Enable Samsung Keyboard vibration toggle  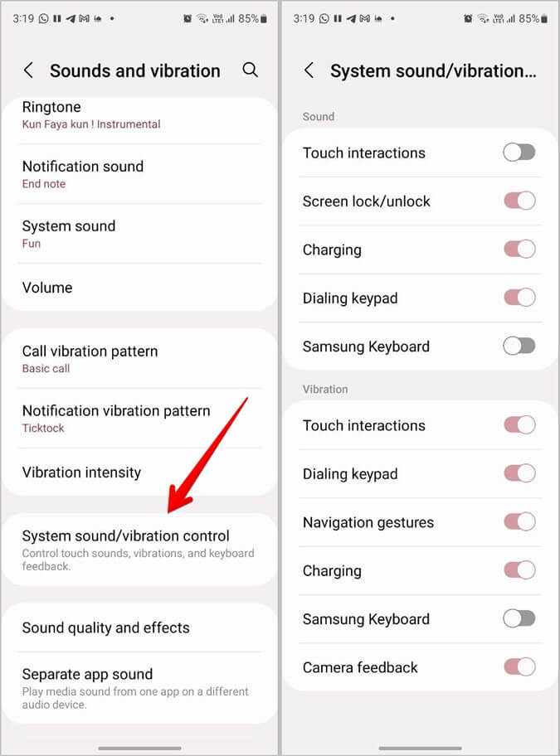pyautogui.click(x=519, y=618)
